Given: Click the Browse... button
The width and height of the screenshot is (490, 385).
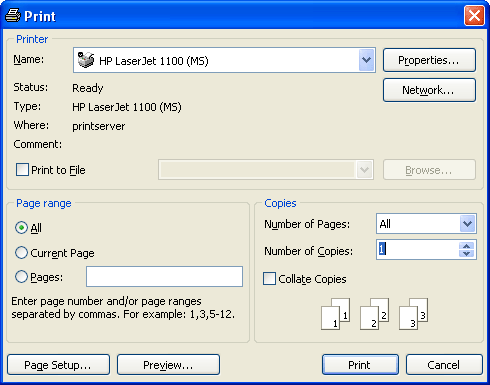Looking at the screenshot, I should pos(429,170).
